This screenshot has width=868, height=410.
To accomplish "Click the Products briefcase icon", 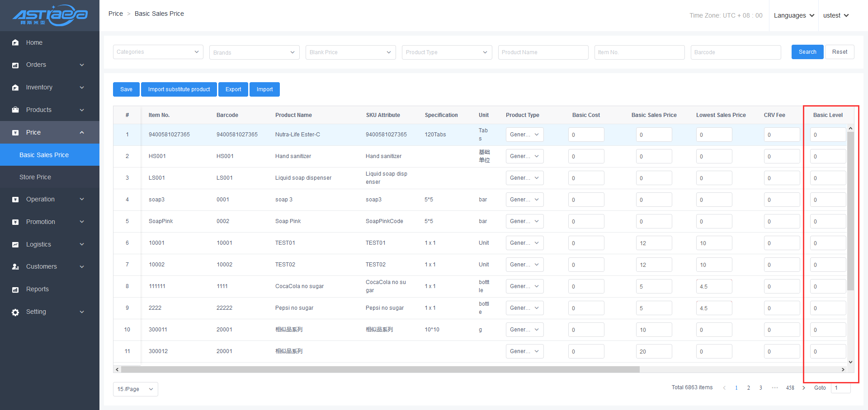I will (15, 110).
